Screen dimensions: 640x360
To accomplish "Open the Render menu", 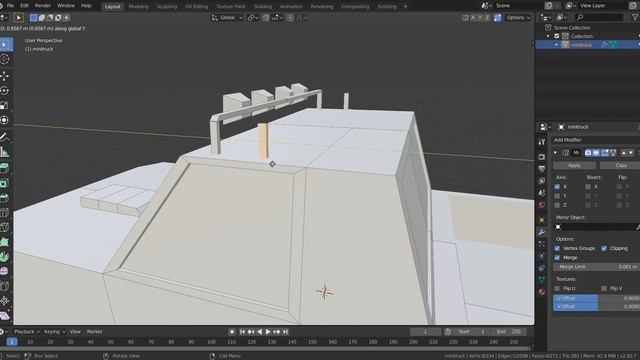I will coord(43,6).
